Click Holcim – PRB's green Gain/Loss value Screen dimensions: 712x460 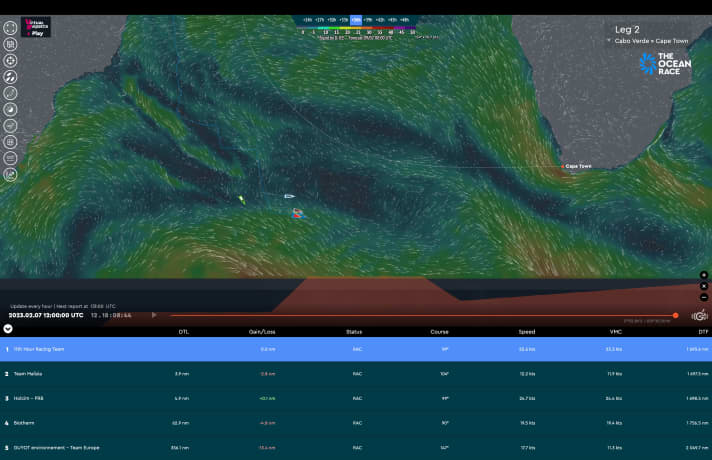[x=267, y=398]
